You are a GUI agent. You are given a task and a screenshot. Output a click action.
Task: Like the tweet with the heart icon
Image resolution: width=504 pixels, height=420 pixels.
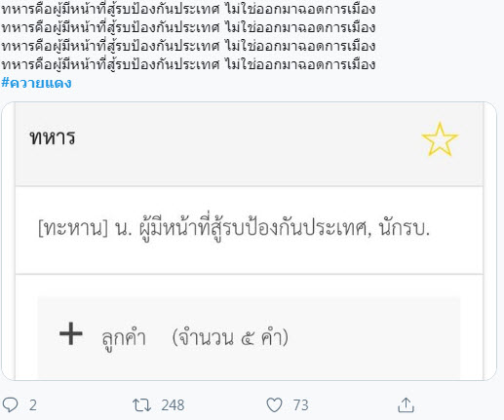pyautogui.click(x=274, y=405)
